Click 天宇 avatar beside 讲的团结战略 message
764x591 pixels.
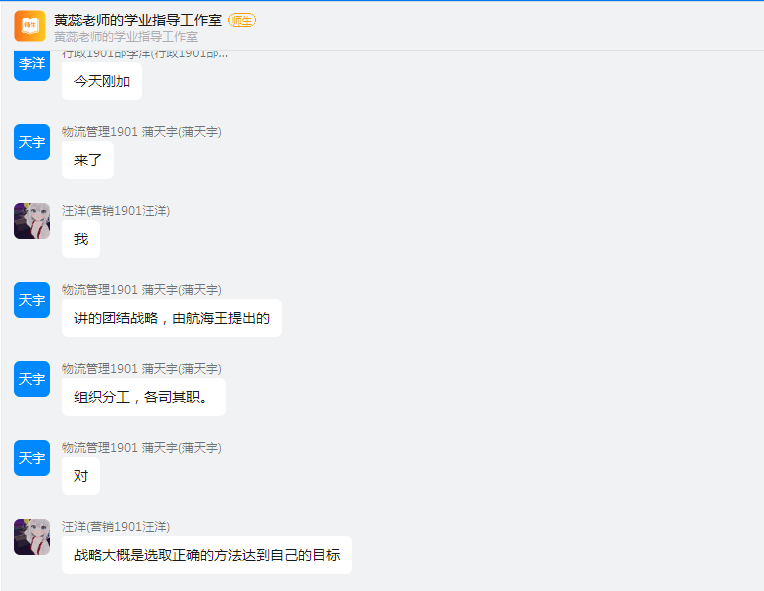click(32, 300)
